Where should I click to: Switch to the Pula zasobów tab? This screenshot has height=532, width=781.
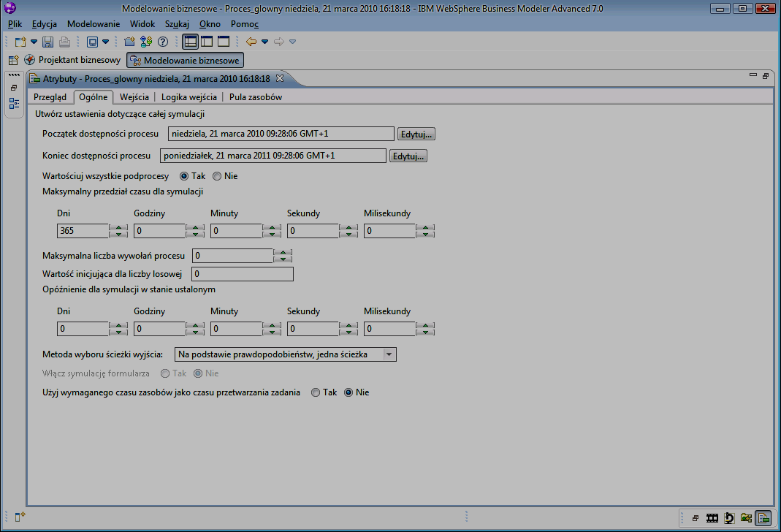pyautogui.click(x=256, y=97)
